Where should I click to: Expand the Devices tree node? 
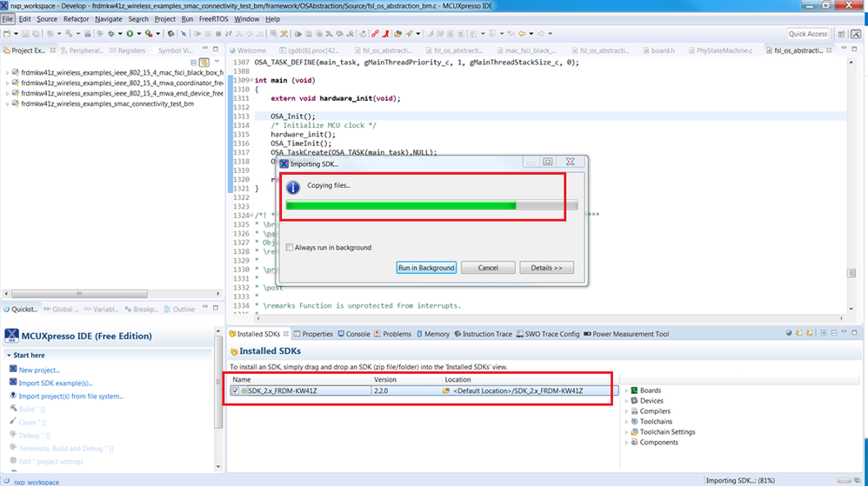coord(626,401)
